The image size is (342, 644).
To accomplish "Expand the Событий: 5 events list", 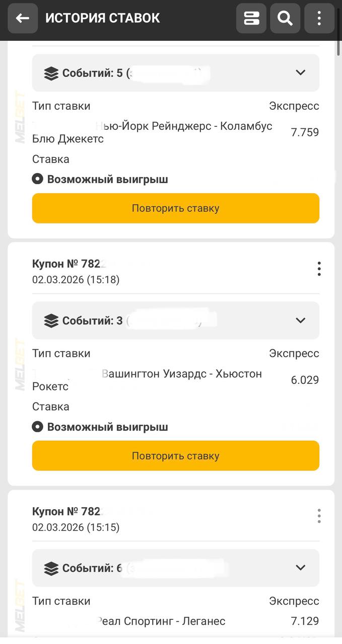I will click(x=301, y=73).
